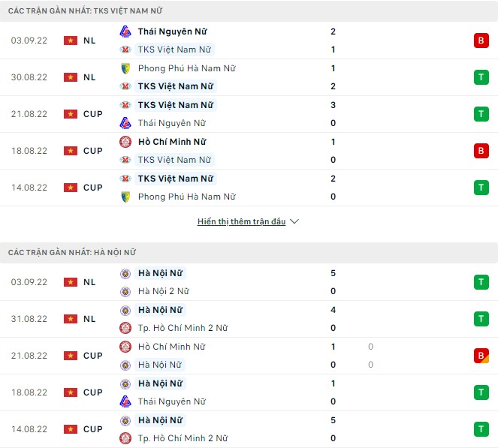Click date 14.08.22 in TKS section
This screenshot has width=501, height=448.
(29, 188)
